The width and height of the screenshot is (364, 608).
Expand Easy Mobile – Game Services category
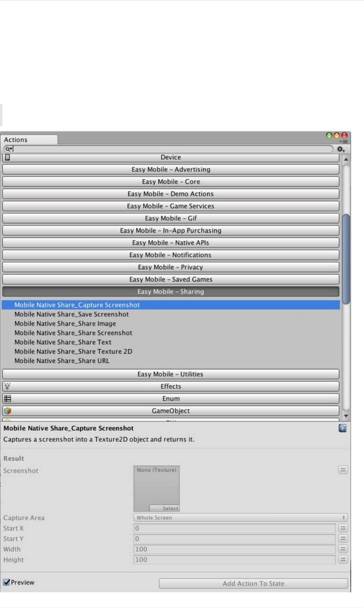click(x=171, y=206)
